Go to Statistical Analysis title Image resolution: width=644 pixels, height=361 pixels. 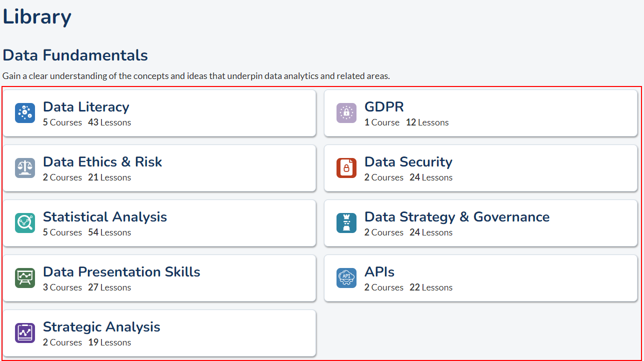click(x=105, y=217)
